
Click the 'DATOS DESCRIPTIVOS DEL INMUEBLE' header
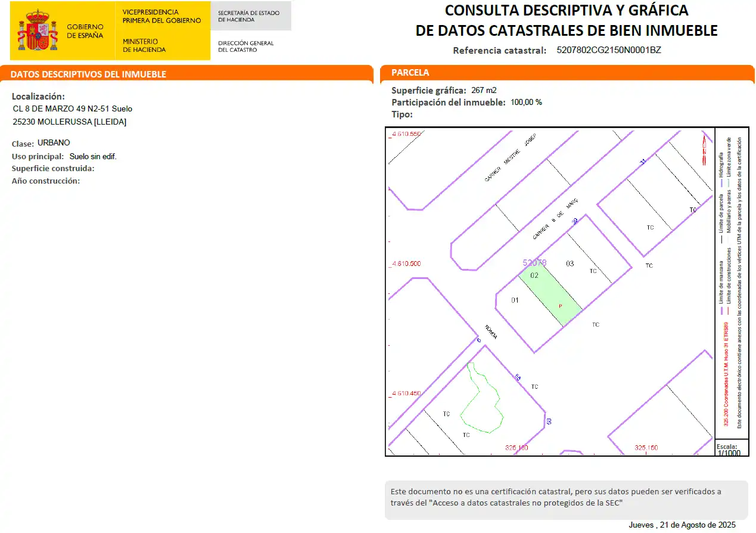88,75
